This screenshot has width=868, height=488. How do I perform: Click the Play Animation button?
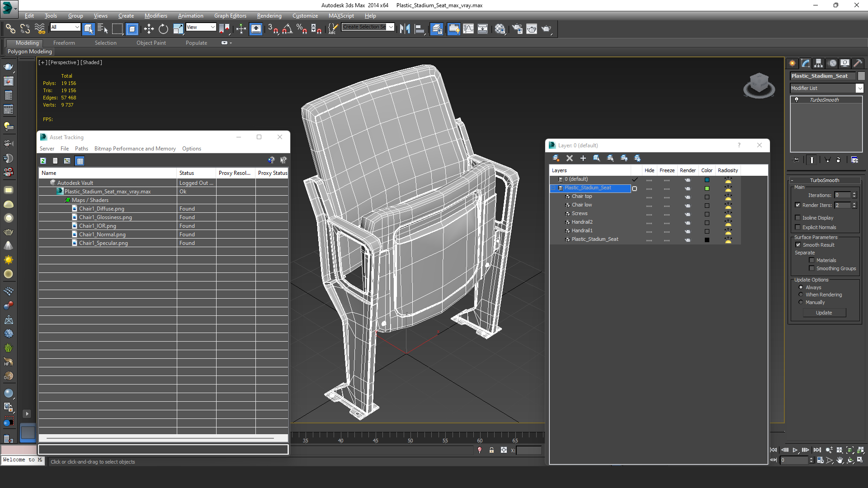[x=795, y=450]
